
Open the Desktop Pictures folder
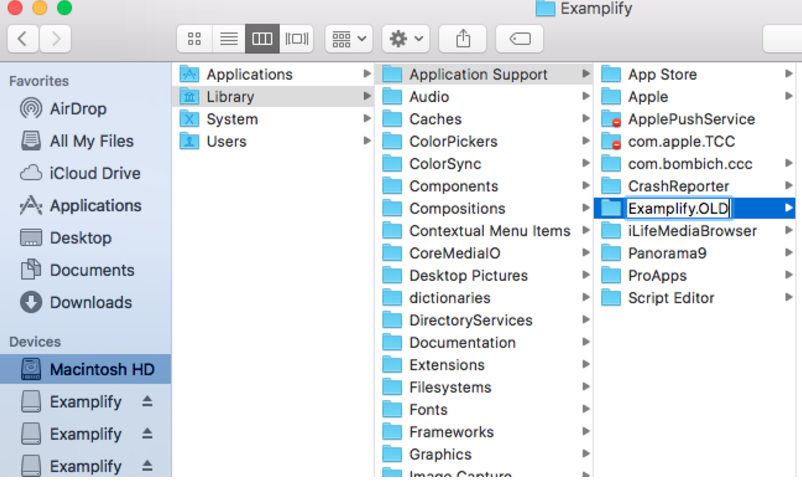click(x=485, y=276)
